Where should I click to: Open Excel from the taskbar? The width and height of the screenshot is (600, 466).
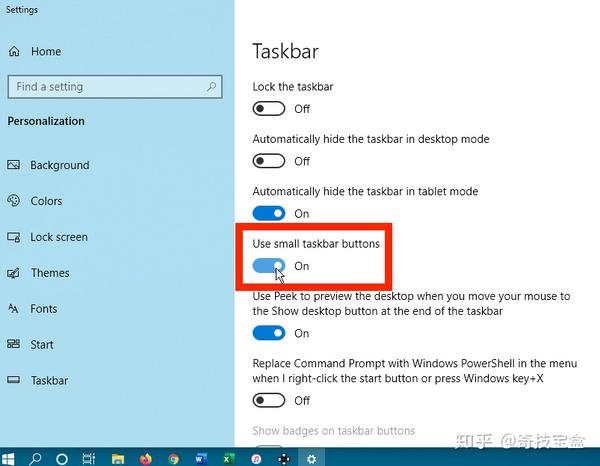(229, 459)
